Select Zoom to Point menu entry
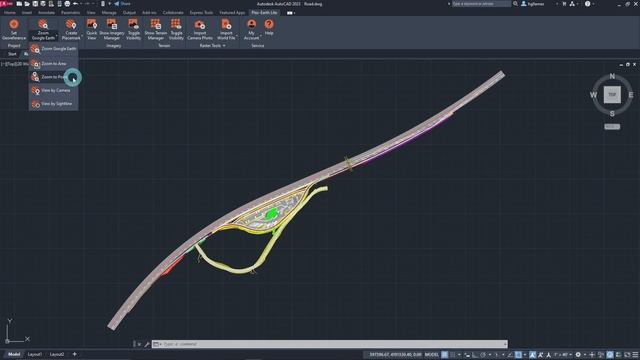Viewport: 640px width, 360px height. click(x=53, y=77)
